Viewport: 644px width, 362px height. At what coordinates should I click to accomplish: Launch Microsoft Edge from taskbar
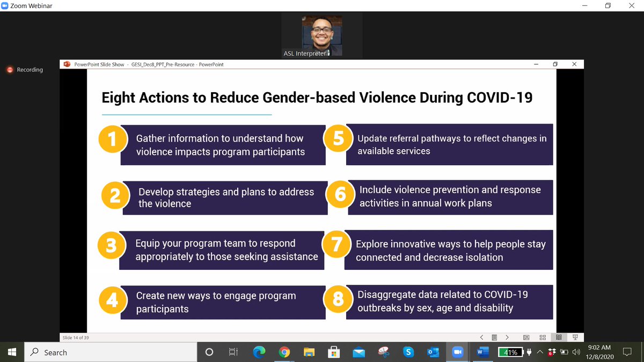click(x=259, y=352)
